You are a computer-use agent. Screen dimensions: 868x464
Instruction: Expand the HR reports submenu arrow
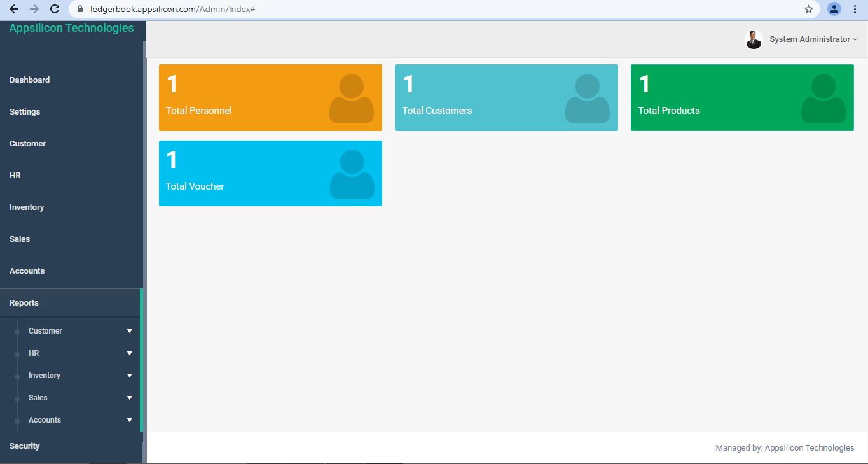(x=130, y=353)
